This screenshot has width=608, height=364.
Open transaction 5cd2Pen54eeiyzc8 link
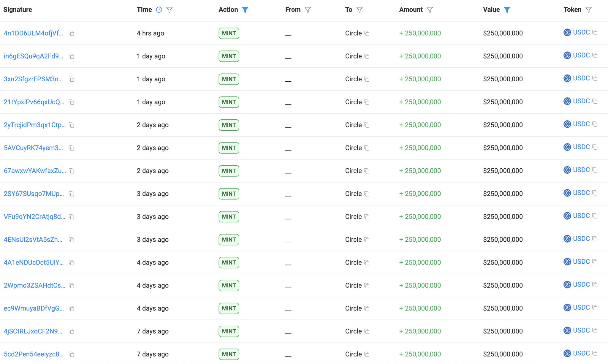pyautogui.click(x=34, y=354)
